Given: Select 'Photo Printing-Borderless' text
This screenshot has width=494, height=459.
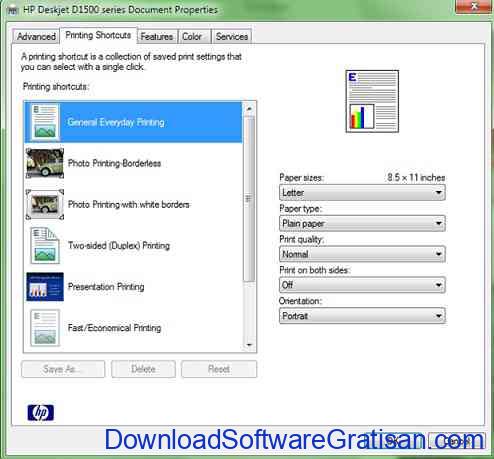Looking at the screenshot, I should click(x=115, y=163).
